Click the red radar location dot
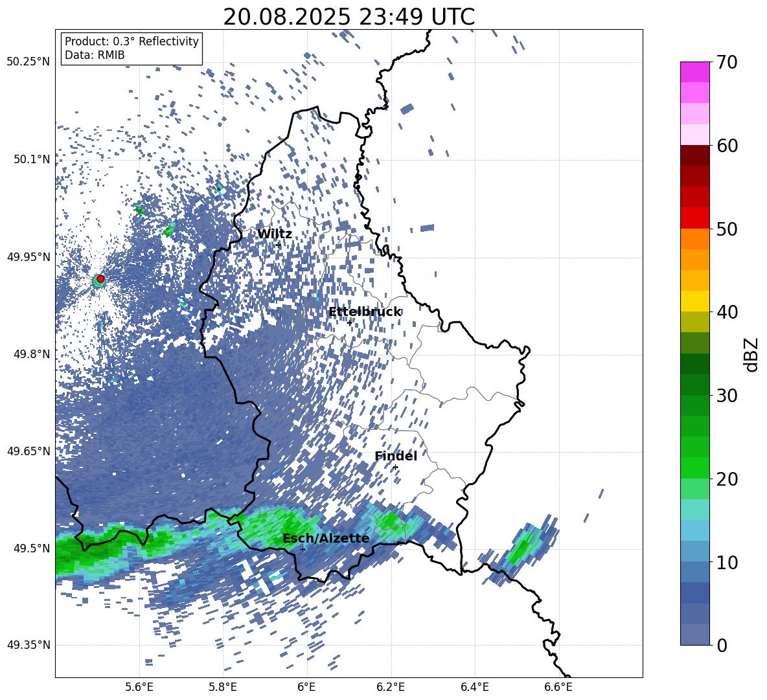This screenshot has height=700, width=767. [x=100, y=278]
